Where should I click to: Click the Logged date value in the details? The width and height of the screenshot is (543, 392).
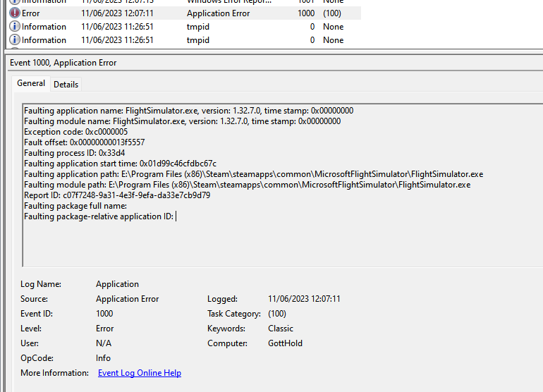point(304,299)
